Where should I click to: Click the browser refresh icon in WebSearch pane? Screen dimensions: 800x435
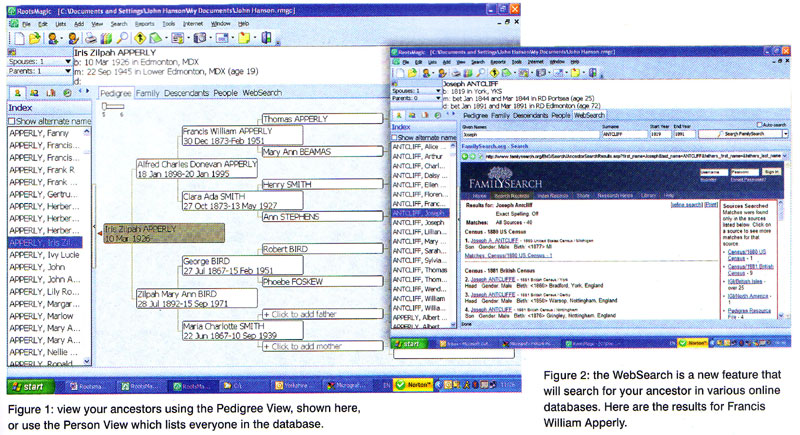pos(479,157)
